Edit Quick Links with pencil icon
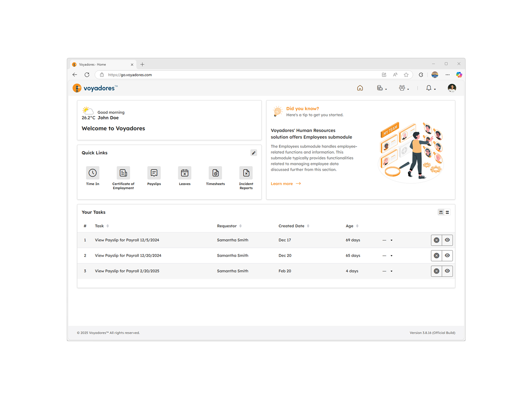This screenshot has height=399, width=532. click(254, 153)
